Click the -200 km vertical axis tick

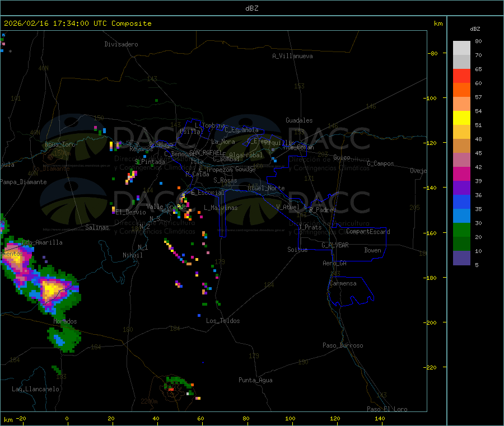coord(430,322)
